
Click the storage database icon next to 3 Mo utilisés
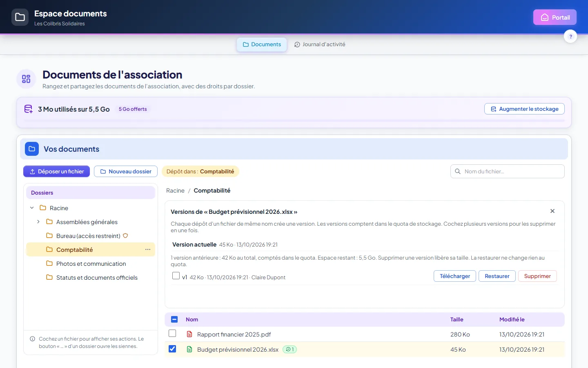click(28, 109)
